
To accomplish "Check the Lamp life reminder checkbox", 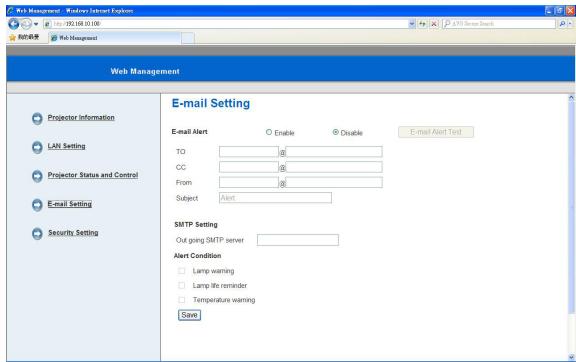I will 181,285.
